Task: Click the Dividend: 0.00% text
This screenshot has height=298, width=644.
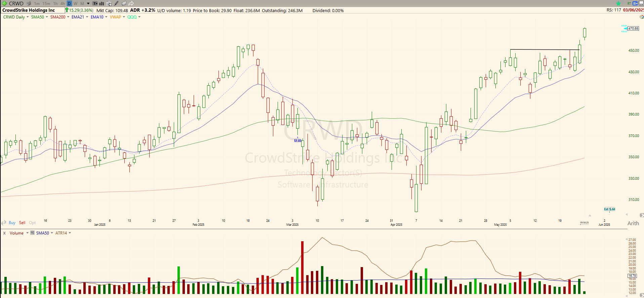Action: click(x=328, y=10)
